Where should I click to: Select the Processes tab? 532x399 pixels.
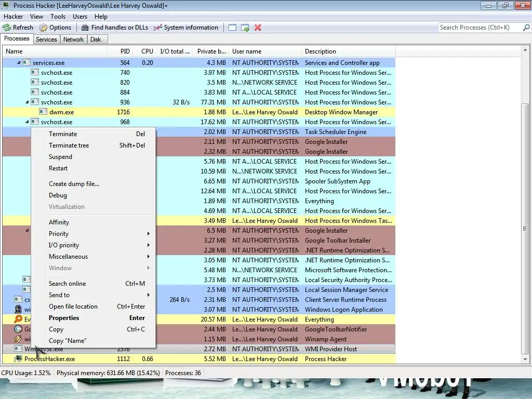click(x=17, y=38)
